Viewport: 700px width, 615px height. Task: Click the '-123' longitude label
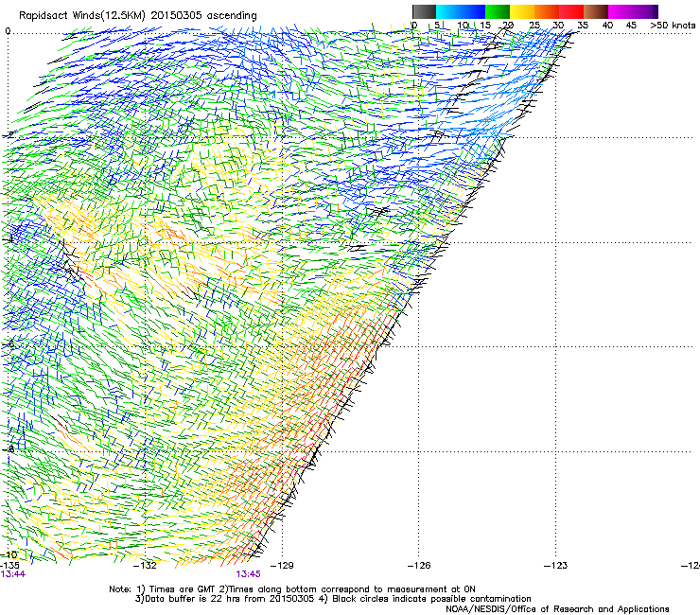[x=556, y=566]
